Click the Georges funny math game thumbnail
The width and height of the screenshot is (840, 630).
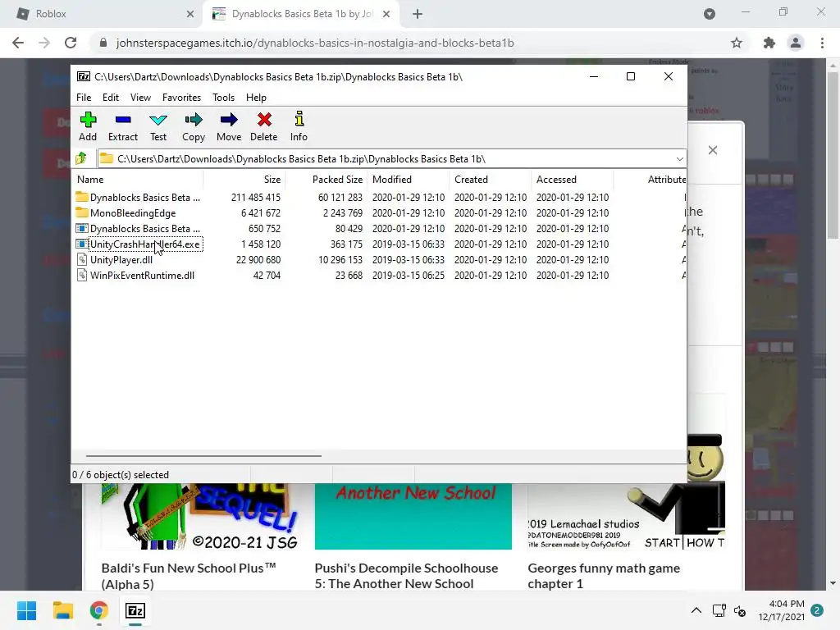pyautogui.click(x=626, y=516)
